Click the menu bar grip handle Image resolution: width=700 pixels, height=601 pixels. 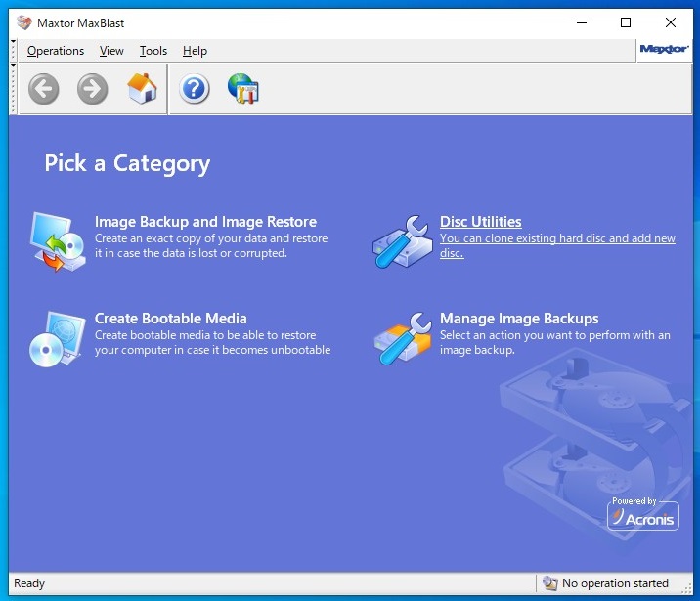[14, 51]
